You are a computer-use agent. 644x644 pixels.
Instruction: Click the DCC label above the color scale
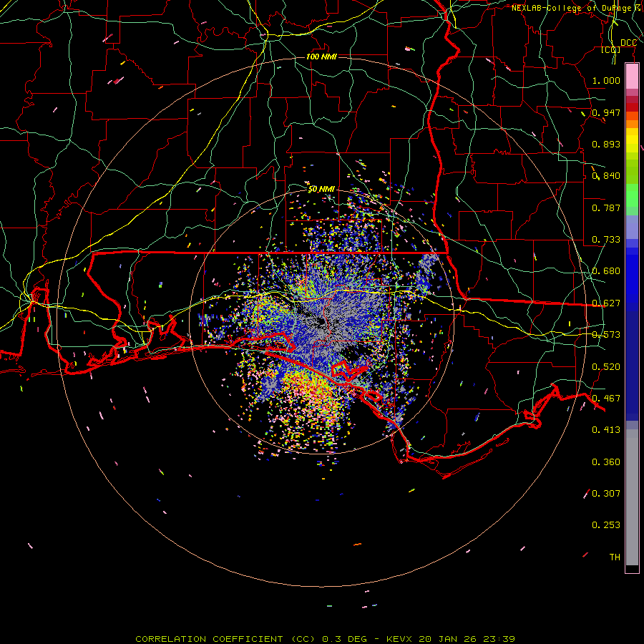(x=628, y=43)
